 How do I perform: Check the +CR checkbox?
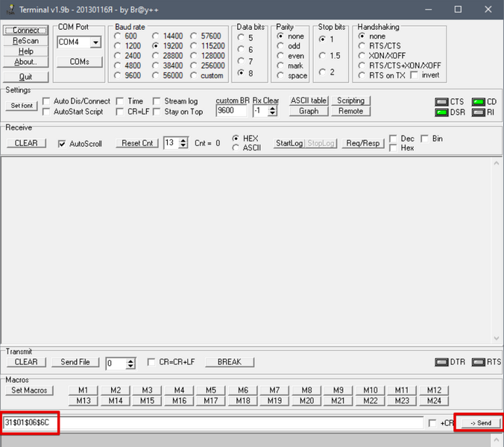click(x=432, y=423)
